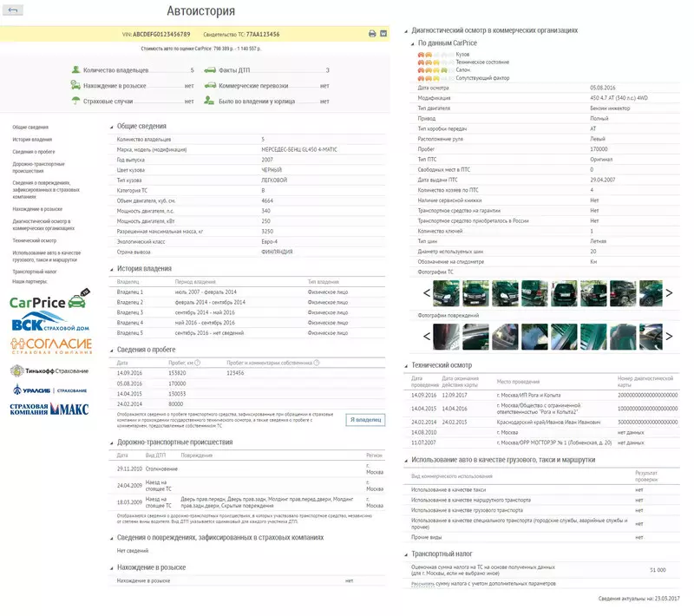Screen dimensions: 694x616
Task: Collapse the Транспортный налог section
Action: [406, 554]
